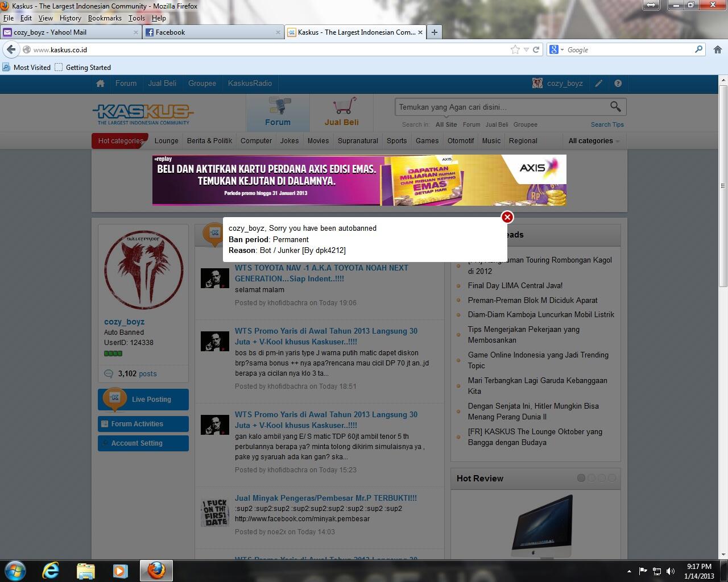Open the File menu
Screen dimensions: 728x582
(x=9, y=18)
